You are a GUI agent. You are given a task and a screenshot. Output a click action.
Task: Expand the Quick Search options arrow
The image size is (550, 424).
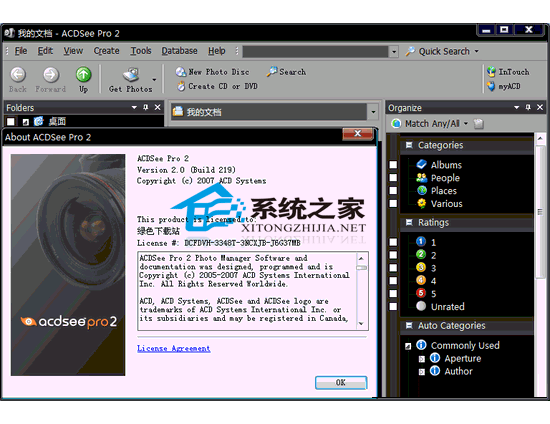pos(477,51)
